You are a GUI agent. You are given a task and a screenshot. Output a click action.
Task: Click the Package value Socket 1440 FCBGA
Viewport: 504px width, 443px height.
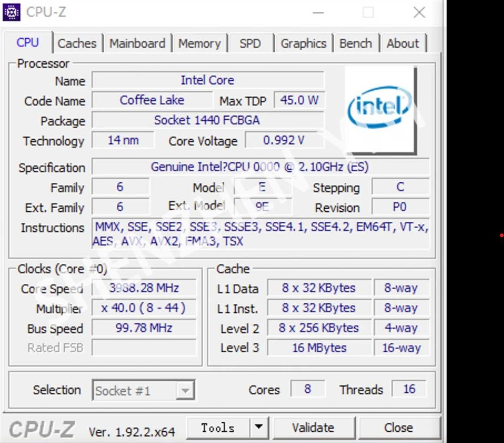coord(208,120)
